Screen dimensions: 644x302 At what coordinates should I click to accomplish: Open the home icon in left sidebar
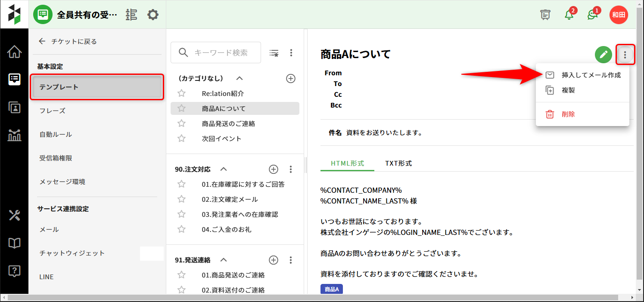click(x=14, y=52)
